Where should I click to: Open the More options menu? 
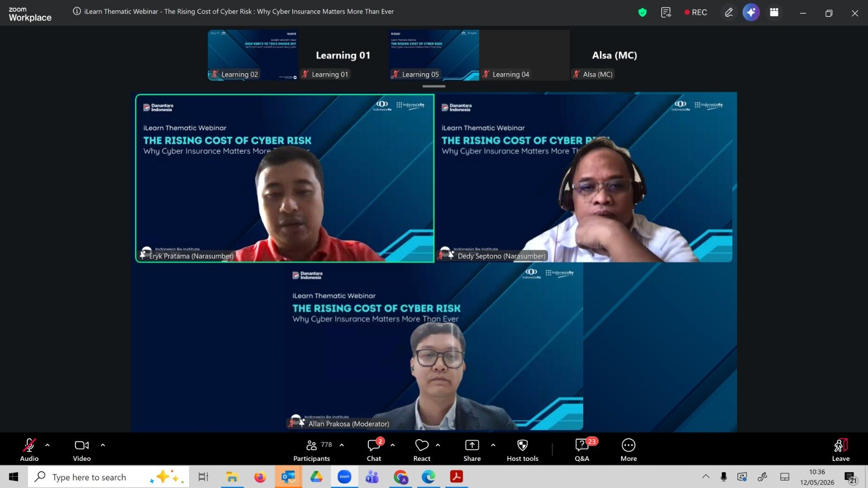click(x=629, y=450)
